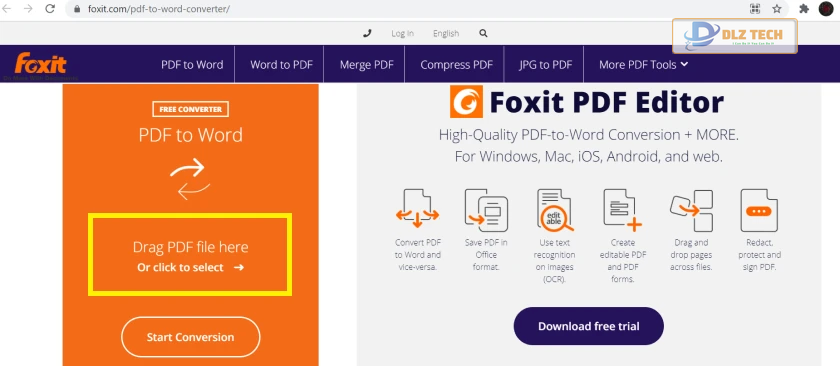Viewport: 840px width, 366px height.
Task: Click the FREE CONVERTER badge
Action: click(191, 109)
